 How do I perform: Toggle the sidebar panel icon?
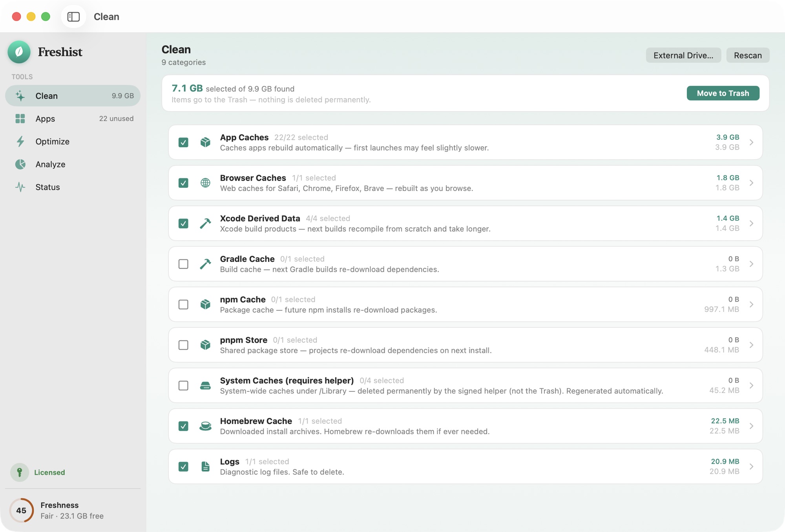click(73, 16)
